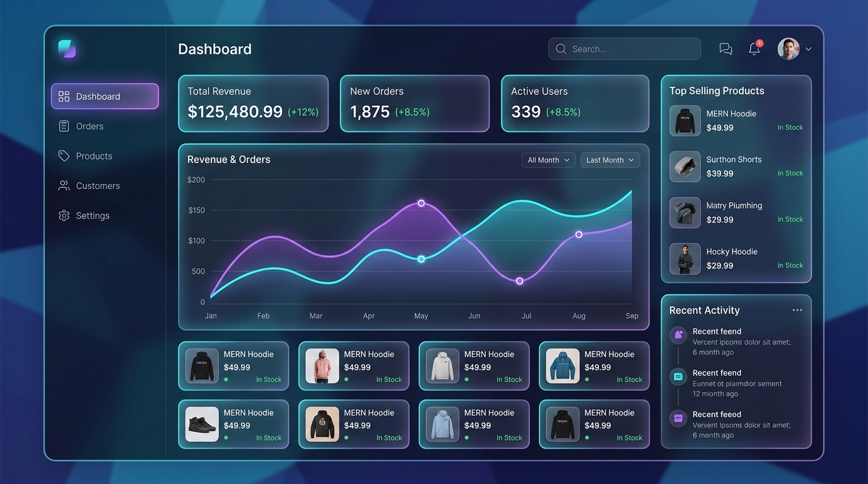Click the Surthon Shorts product thumbnail

click(x=685, y=166)
